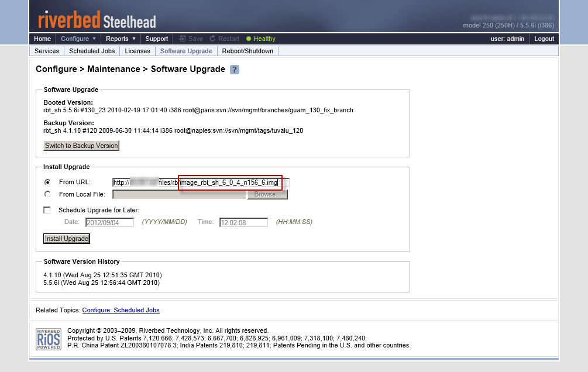Click the Booted Version rbt_sh 5.5.6i text
The width and height of the screenshot is (588, 372).
[198, 110]
